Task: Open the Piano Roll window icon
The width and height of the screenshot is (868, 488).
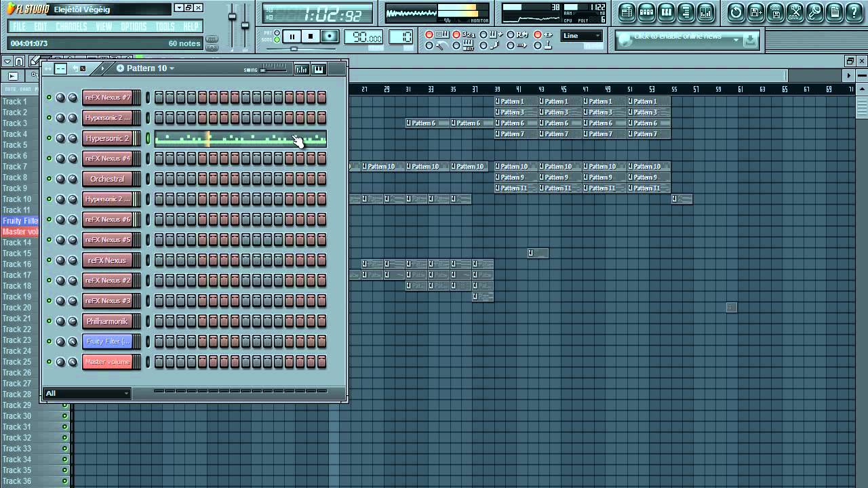Action: [667, 12]
